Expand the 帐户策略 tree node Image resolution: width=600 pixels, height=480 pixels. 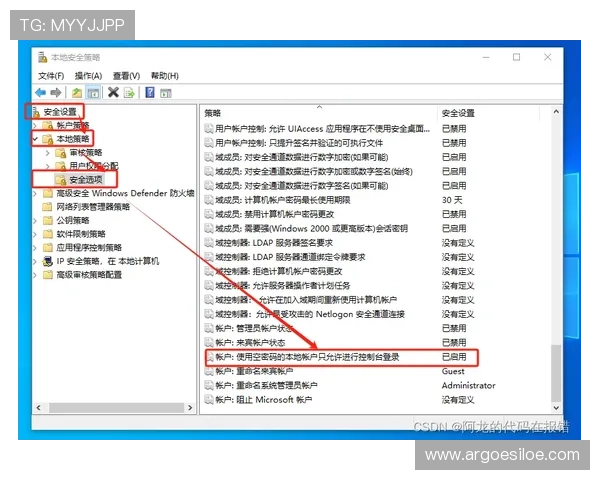point(35,125)
